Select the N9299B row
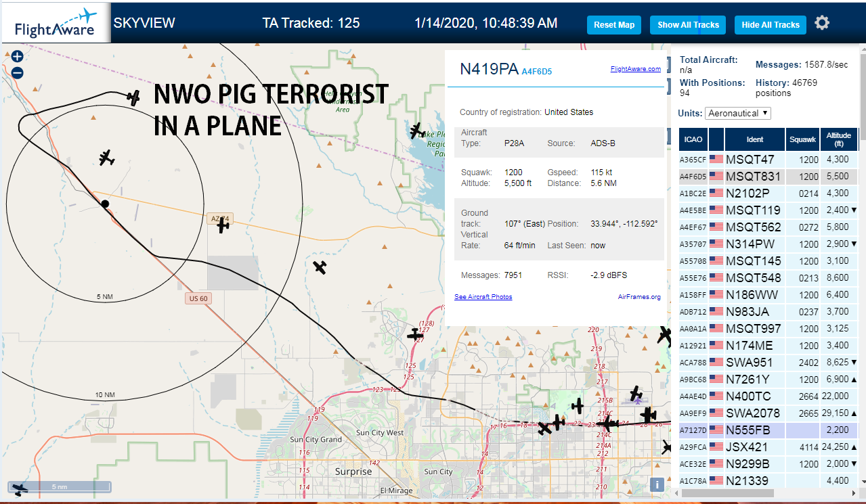The width and height of the screenshot is (866, 504). pos(769,464)
